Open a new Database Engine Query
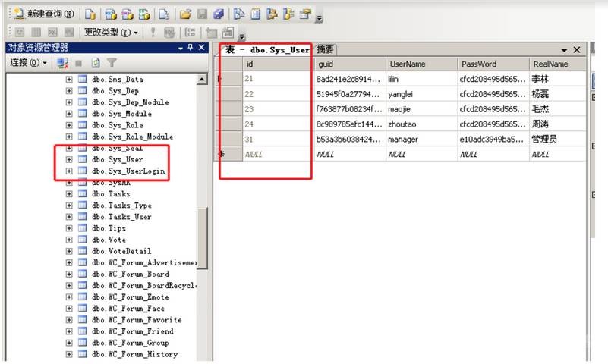The image size is (608, 364). point(90,14)
